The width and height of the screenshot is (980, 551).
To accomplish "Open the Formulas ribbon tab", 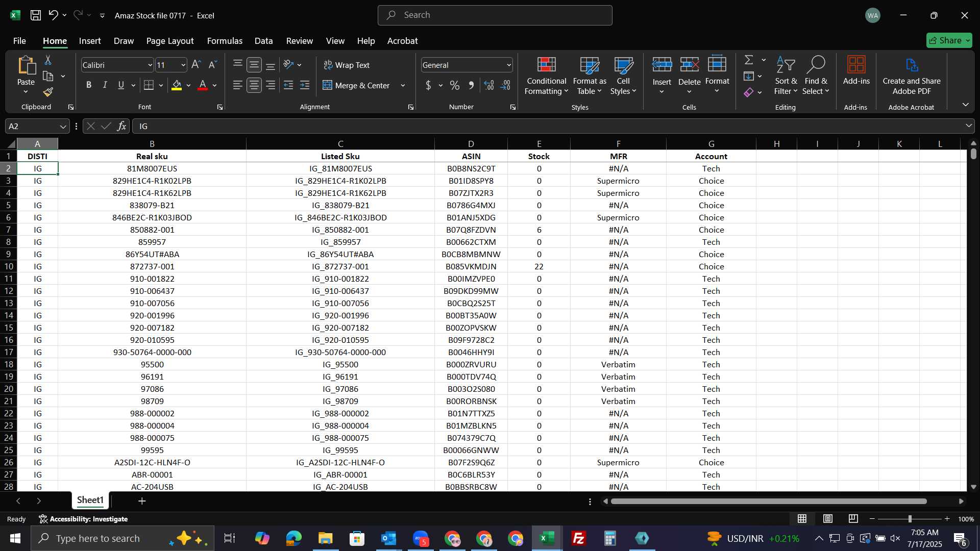I will [x=225, y=41].
